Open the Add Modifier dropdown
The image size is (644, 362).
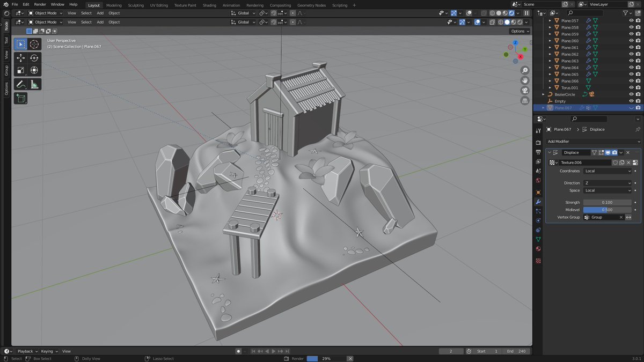[x=593, y=141]
